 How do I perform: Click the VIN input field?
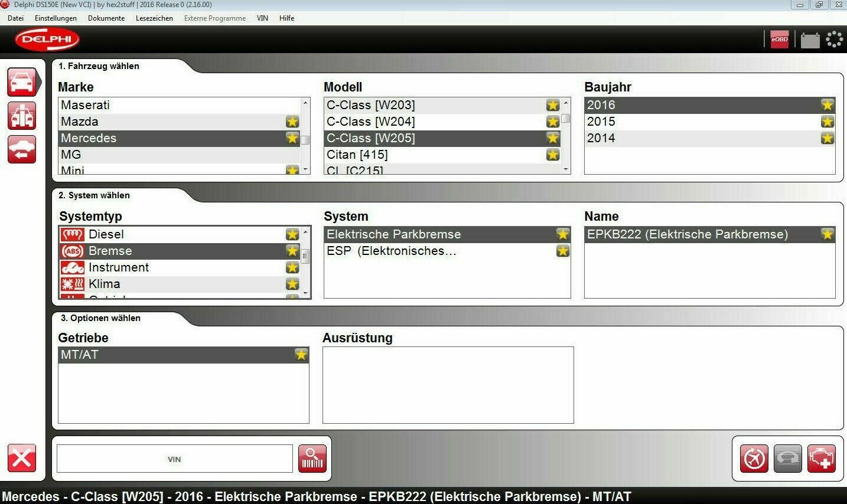point(174,459)
